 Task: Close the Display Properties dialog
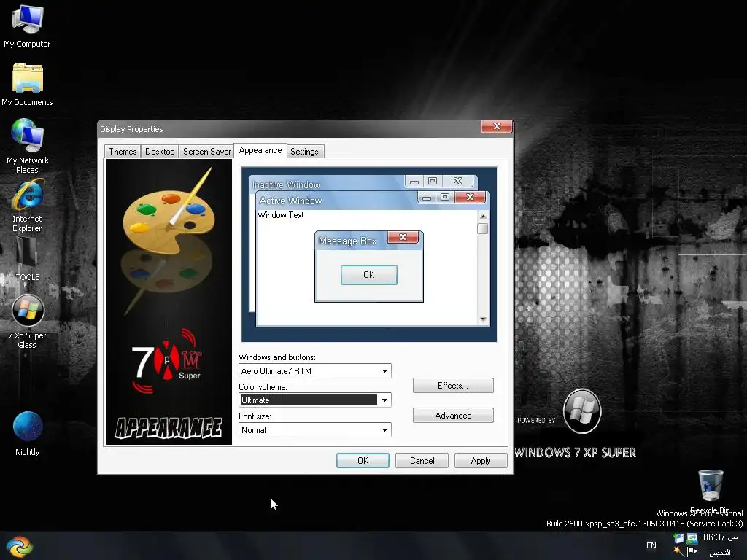(x=496, y=126)
